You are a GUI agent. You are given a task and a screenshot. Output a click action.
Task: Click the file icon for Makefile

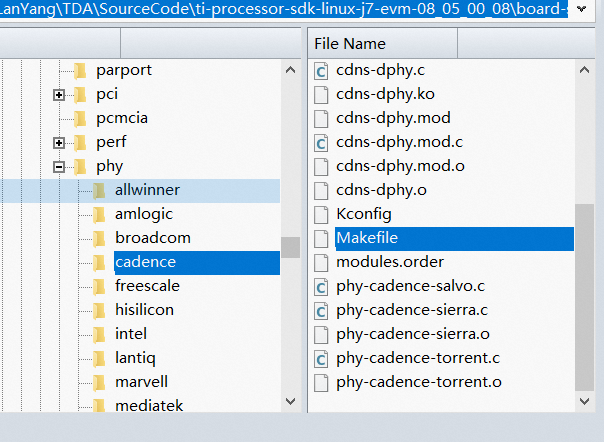(x=321, y=239)
